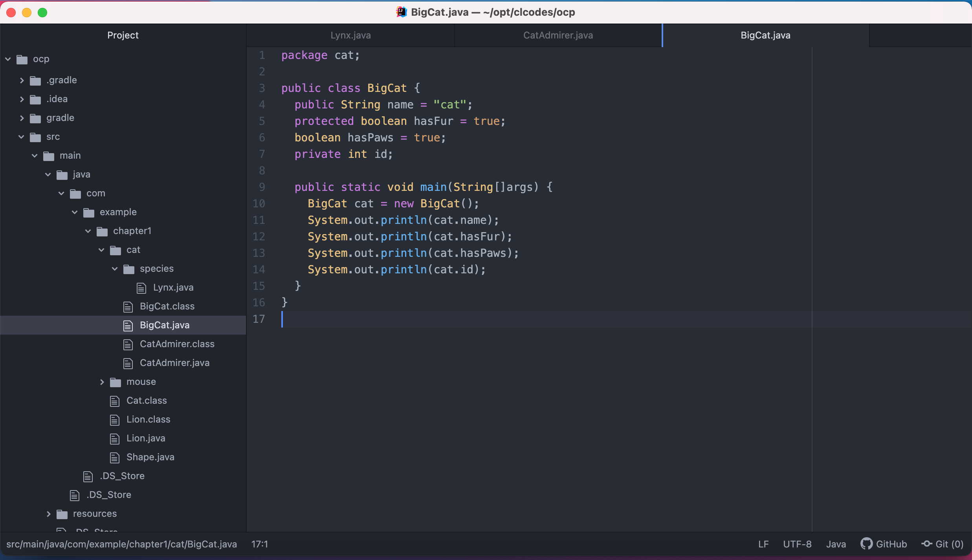Open Shape.java in the project tree
This screenshot has width=972, height=560.
click(x=150, y=458)
